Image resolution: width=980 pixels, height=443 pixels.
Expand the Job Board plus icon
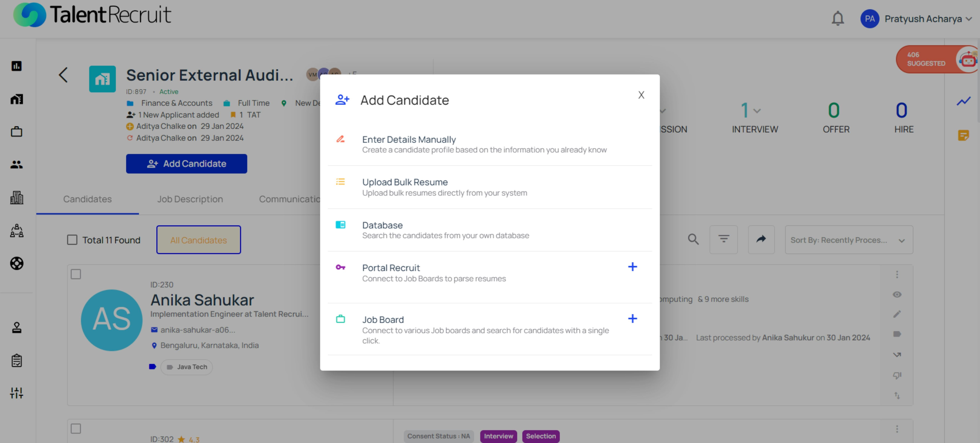tap(632, 319)
